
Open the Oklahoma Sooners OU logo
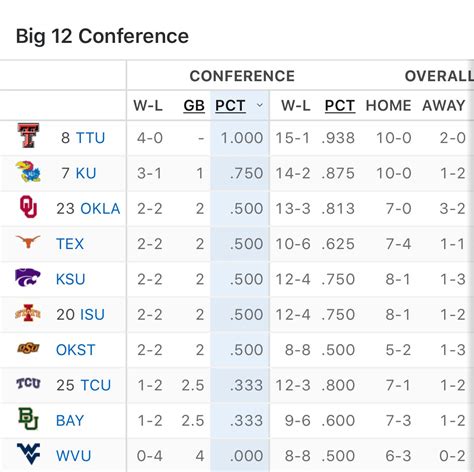[x=28, y=207]
